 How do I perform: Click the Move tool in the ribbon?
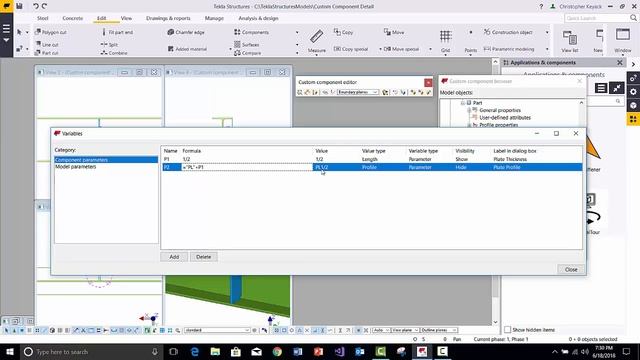pyautogui.click(x=394, y=32)
